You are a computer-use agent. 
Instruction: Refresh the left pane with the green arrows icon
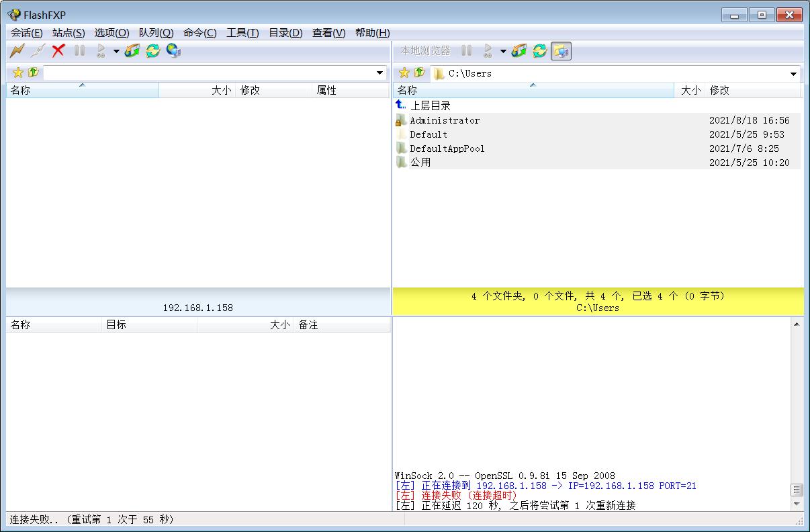pos(153,50)
